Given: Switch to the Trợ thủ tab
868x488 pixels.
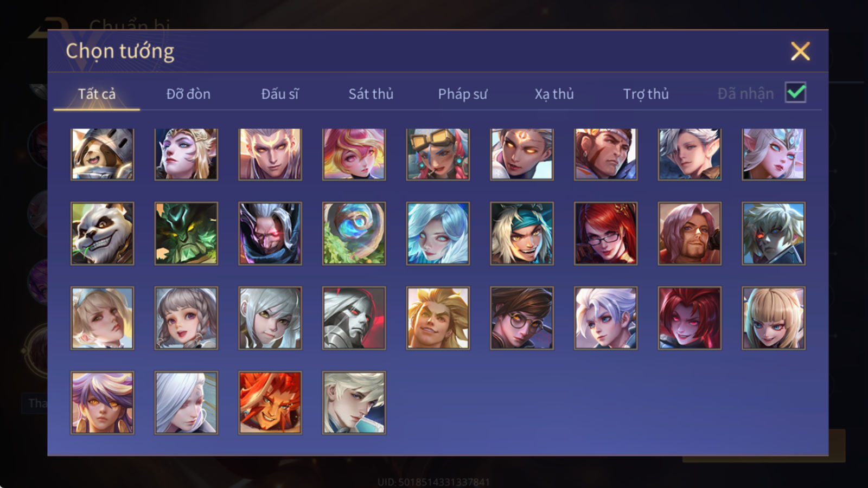Looking at the screenshot, I should click(646, 94).
